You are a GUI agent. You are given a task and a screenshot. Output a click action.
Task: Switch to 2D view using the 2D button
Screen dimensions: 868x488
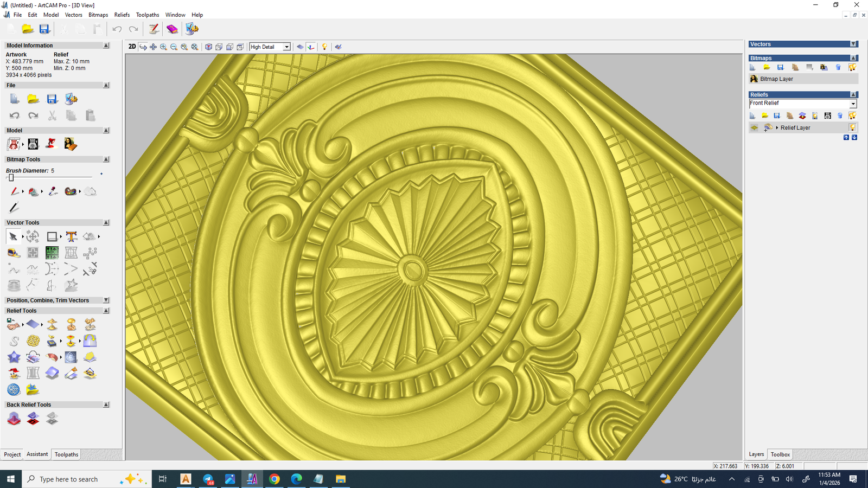pos(132,47)
